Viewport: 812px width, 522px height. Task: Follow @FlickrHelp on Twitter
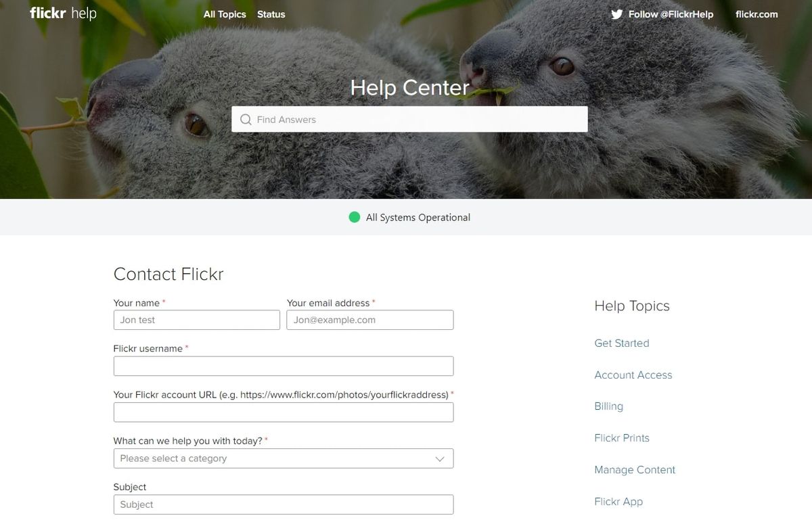click(670, 14)
